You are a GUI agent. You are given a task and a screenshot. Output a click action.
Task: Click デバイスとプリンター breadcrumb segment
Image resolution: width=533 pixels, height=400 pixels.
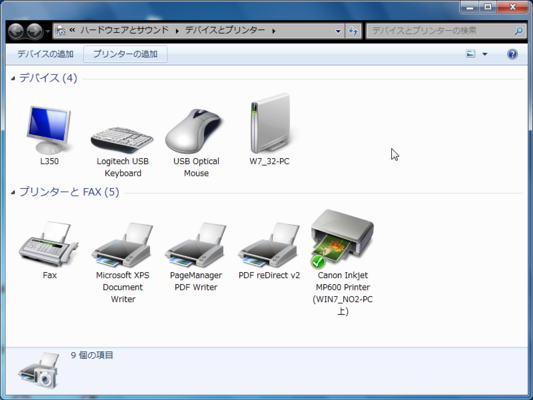coord(225,30)
